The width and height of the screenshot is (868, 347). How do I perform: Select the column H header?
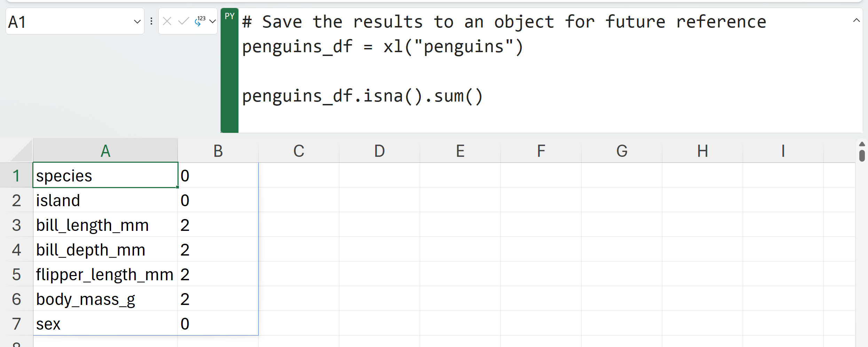(702, 151)
